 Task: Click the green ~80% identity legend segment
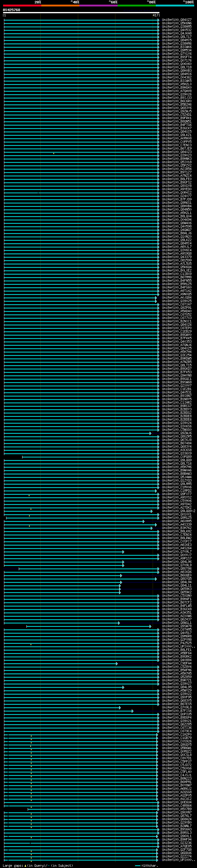tap(136, 6)
